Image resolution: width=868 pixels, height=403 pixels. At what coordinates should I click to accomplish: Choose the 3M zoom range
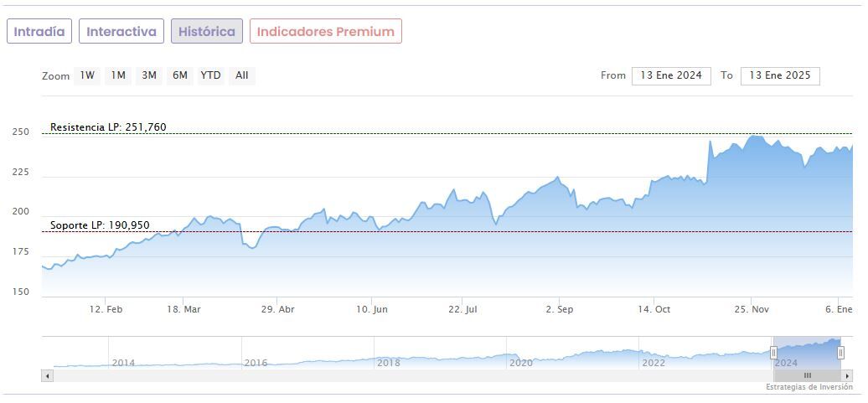(x=149, y=75)
